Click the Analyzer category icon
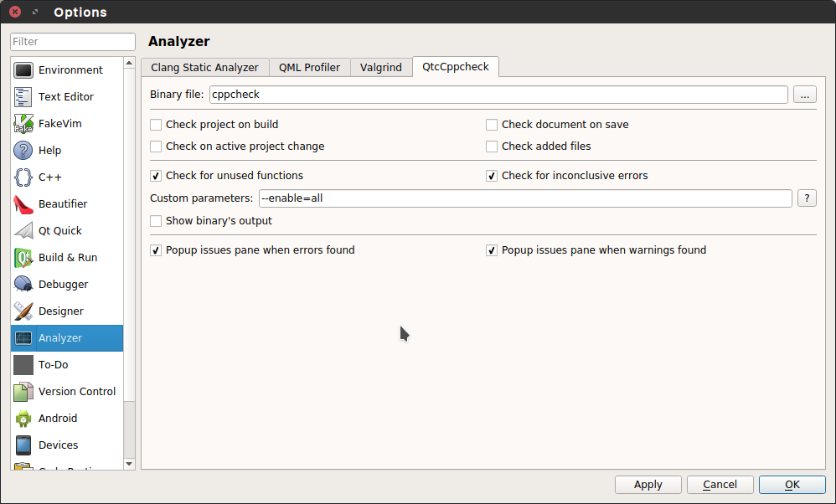This screenshot has height=504, width=836. click(x=23, y=337)
